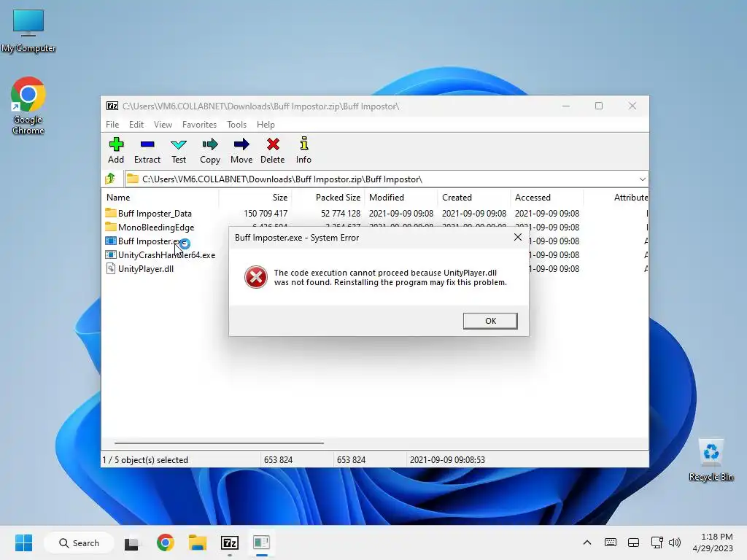
Task: Click the volume speaker tray icon
Action: click(x=675, y=542)
